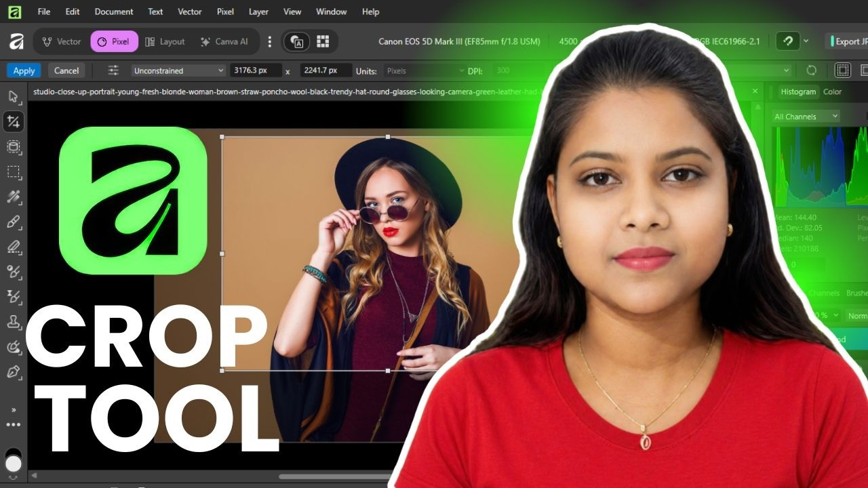Select the Retouch brush tool

(x=13, y=347)
